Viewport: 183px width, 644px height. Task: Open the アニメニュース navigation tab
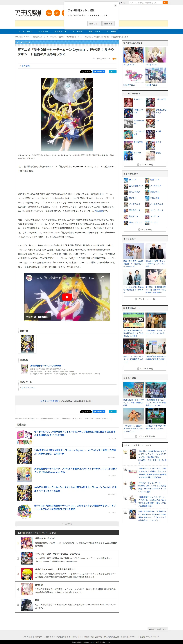coord(25,31)
